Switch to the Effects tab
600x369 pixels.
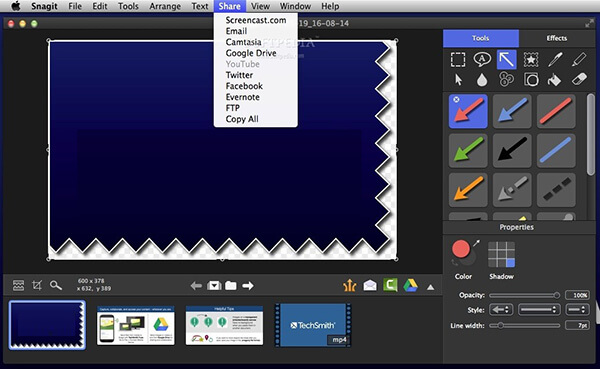557,38
